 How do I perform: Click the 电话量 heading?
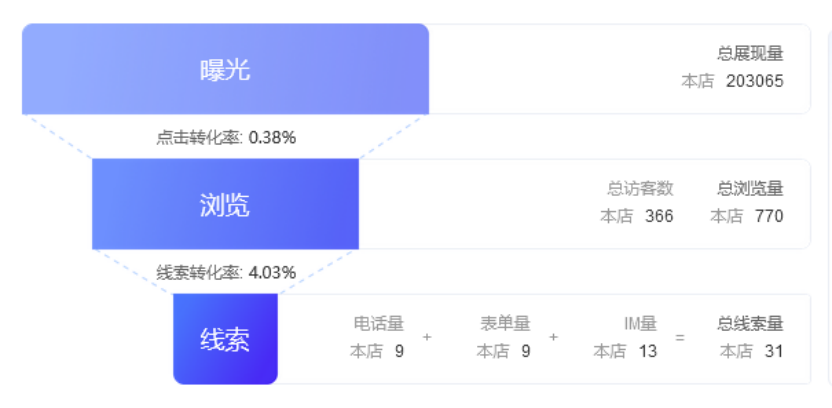(x=379, y=323)
